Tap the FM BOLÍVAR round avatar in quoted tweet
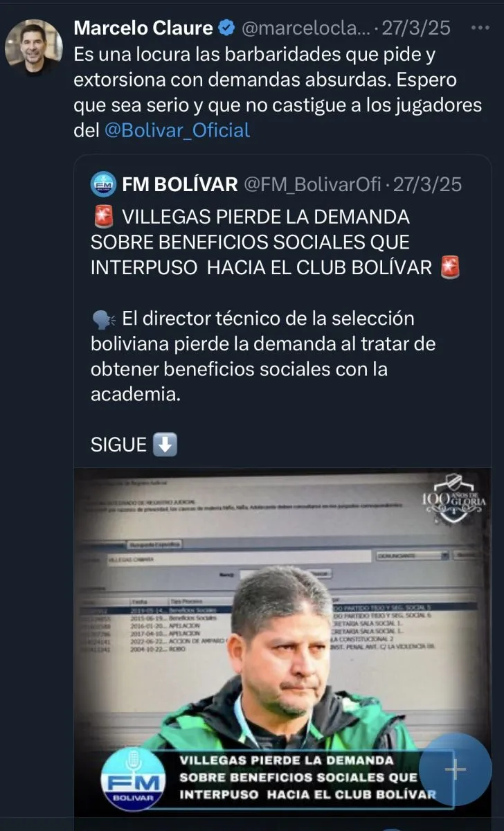The image size is (504, 831). coord(103,184)
